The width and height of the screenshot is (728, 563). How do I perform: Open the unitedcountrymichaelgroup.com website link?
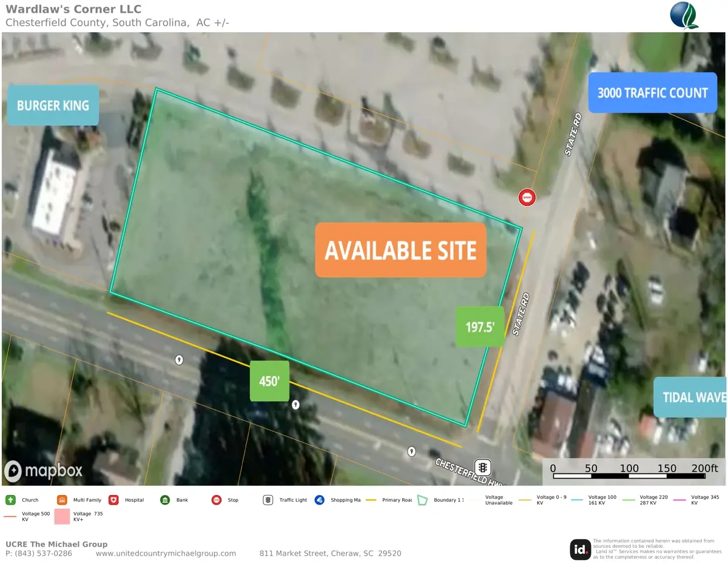[x=166, y=553]
